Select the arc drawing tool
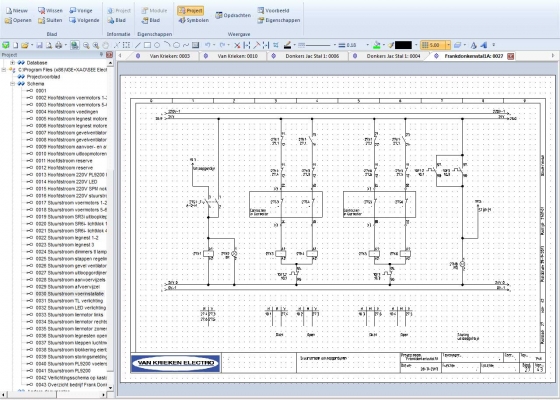The height and width of the screenshot is (400, 560). pos(167,45)
